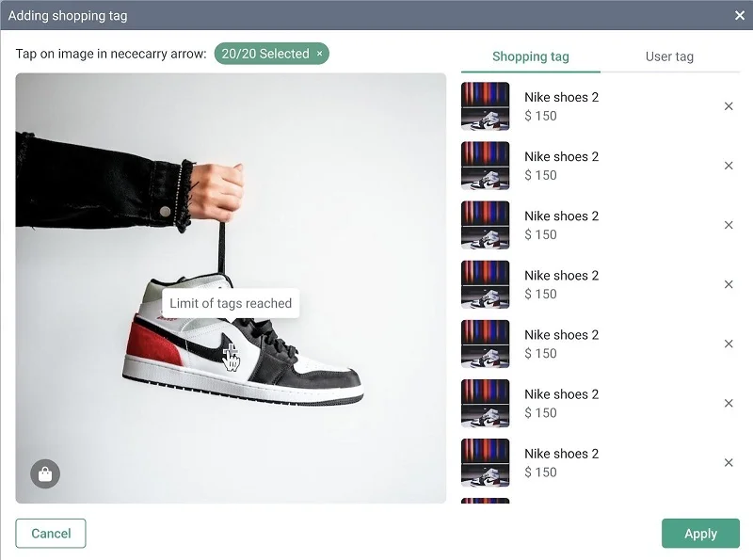Apply the shopping tags

click(x=700, y=534)
